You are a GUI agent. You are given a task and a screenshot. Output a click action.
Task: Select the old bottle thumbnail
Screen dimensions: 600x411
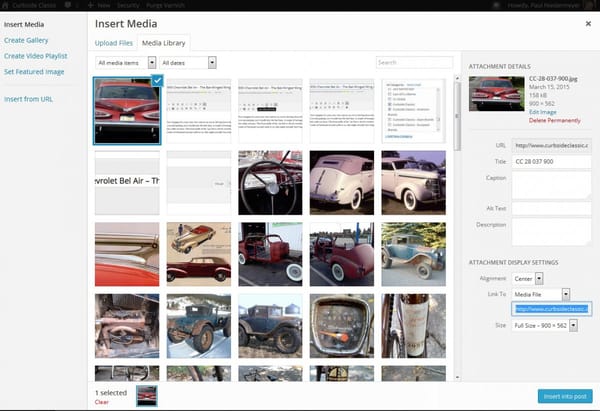click(x=413, y=326)
